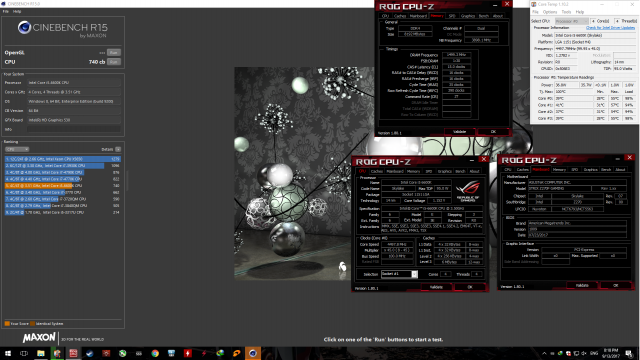Click the taskbar clock and date
This screenshot has height=360, width=640.
click(610, 353)
